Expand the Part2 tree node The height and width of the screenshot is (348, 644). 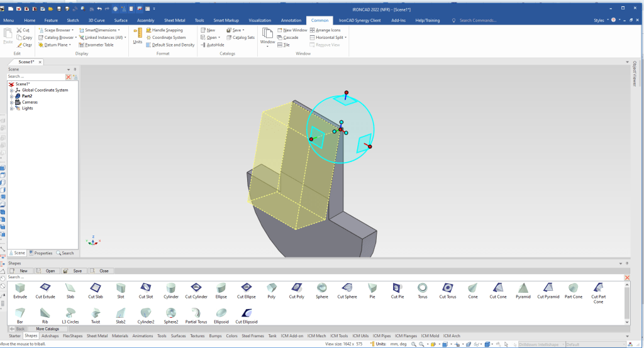point(11,96)
